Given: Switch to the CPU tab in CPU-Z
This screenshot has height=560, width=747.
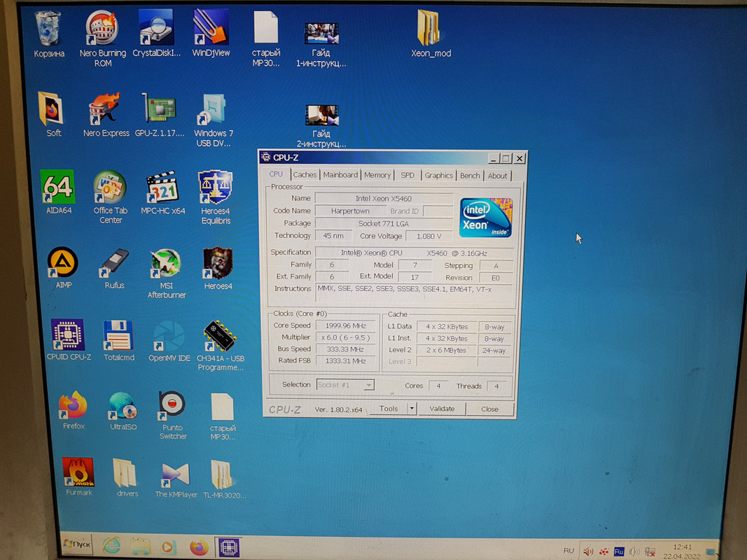Looking at the screenshot, I should pos(276,174).
